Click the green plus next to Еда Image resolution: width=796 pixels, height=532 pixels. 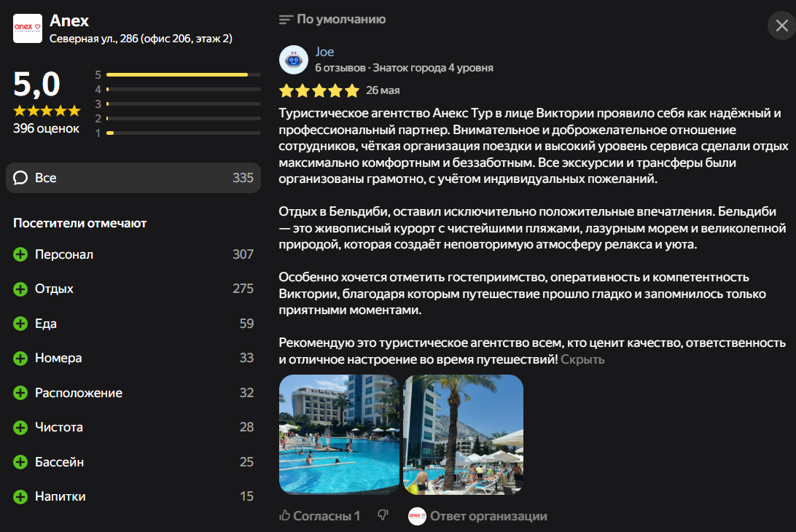20,324
